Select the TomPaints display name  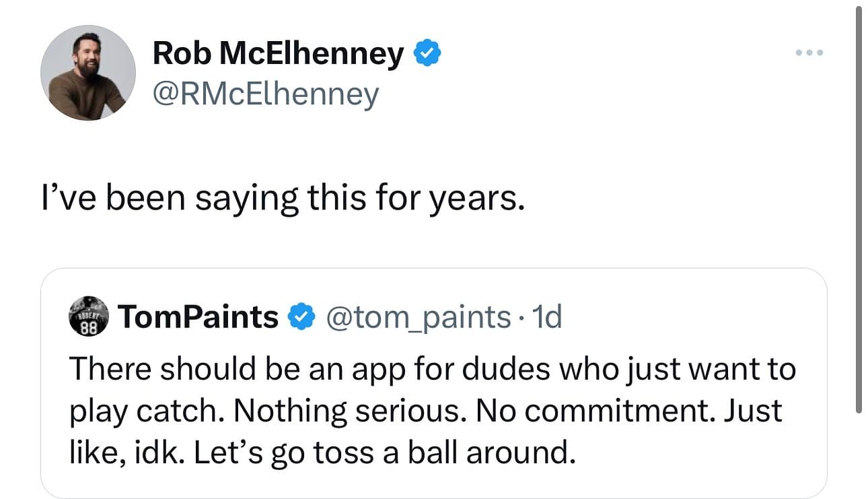click(x=197, y=316)
